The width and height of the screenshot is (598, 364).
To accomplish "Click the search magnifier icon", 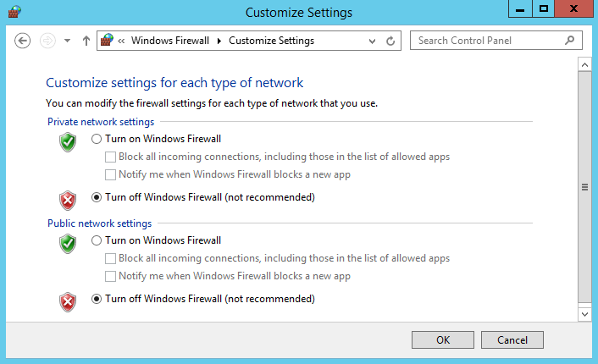I will pos(569,41).
